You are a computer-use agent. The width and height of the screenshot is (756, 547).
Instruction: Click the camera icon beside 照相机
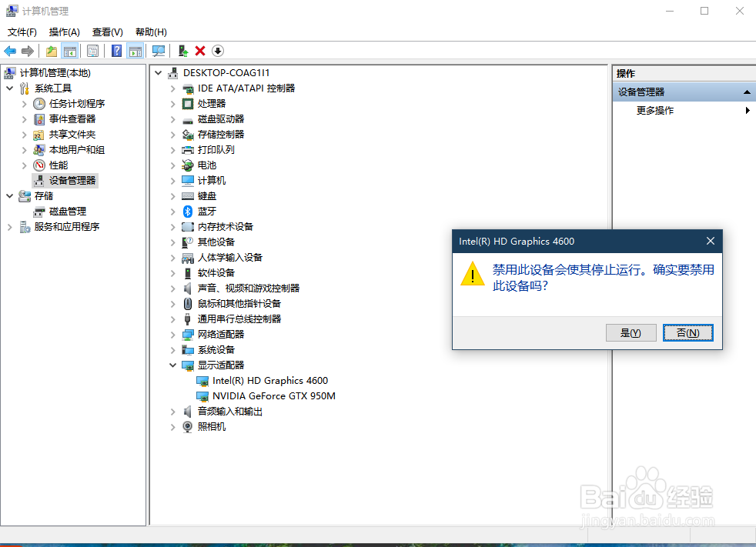pos(188,426)
